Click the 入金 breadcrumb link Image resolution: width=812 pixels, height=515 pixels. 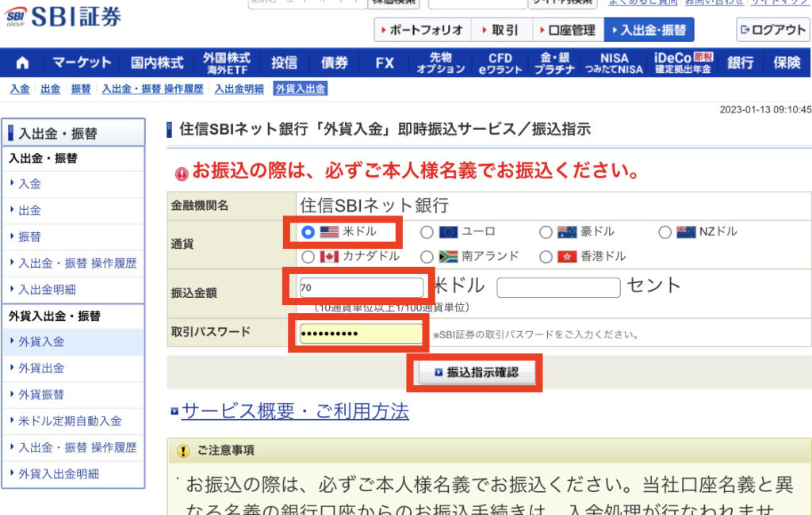point(20,89)
